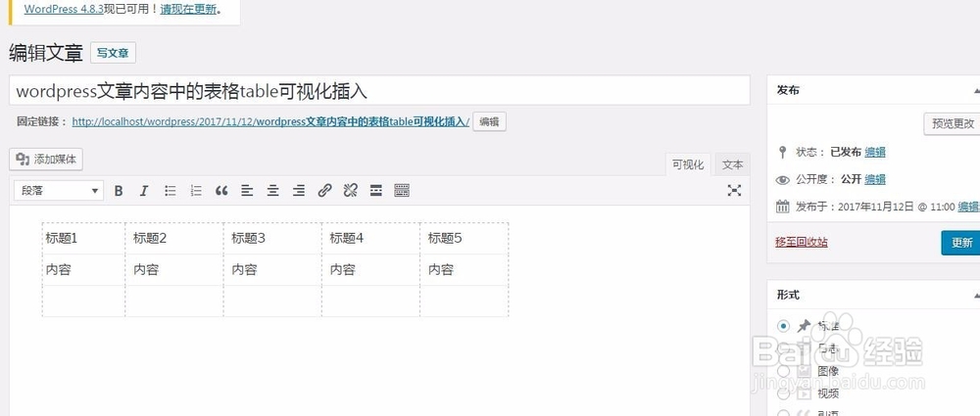Align text left
Image resolution: width=980 pixels, height=416 pixels.
[x=247, y=191]
